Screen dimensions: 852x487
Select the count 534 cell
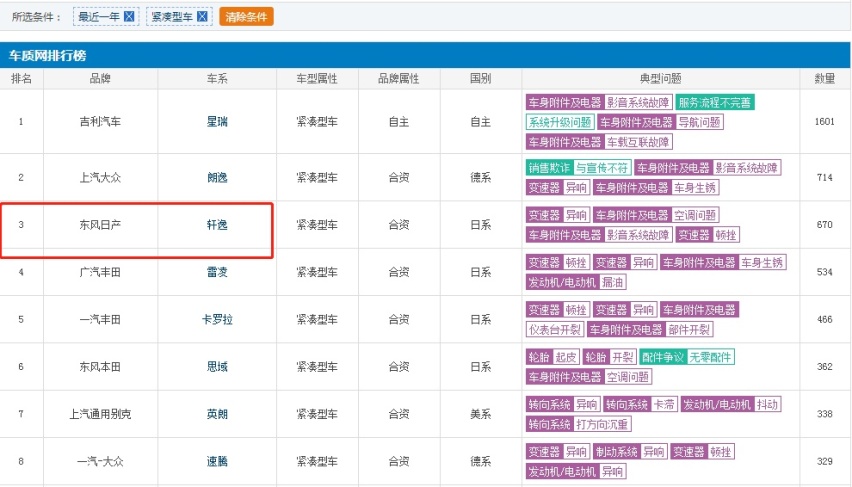pyautogui.click(x=825, y=272)
